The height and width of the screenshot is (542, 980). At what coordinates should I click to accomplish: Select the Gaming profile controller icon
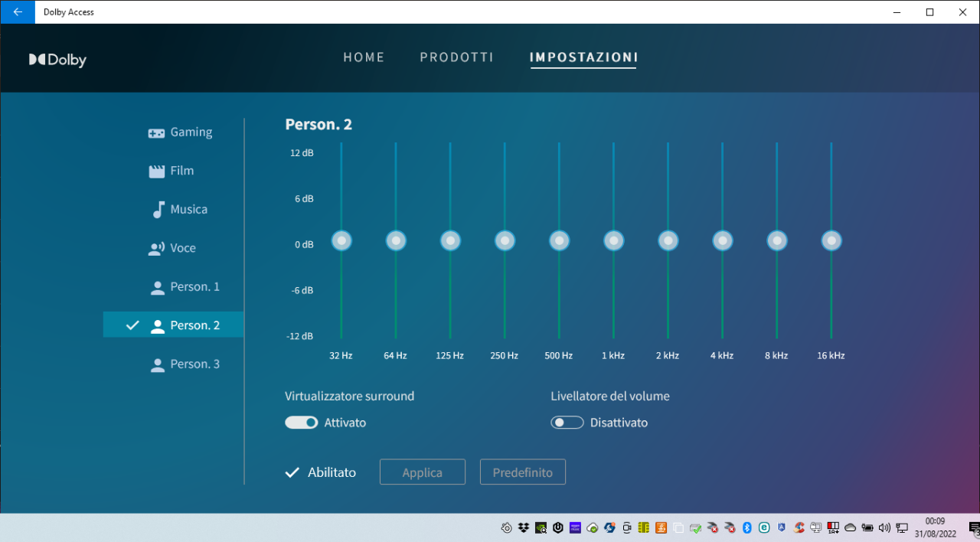(x=156, y=133)
